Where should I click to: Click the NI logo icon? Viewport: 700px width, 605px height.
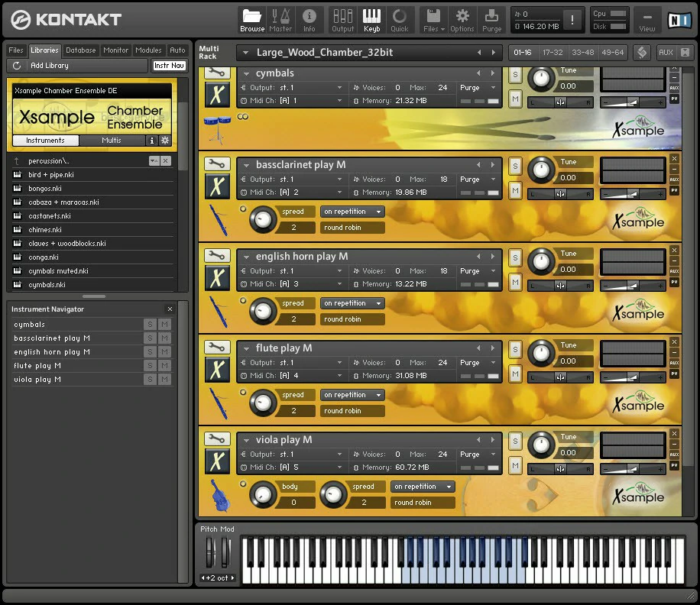[x=679, y=20]
